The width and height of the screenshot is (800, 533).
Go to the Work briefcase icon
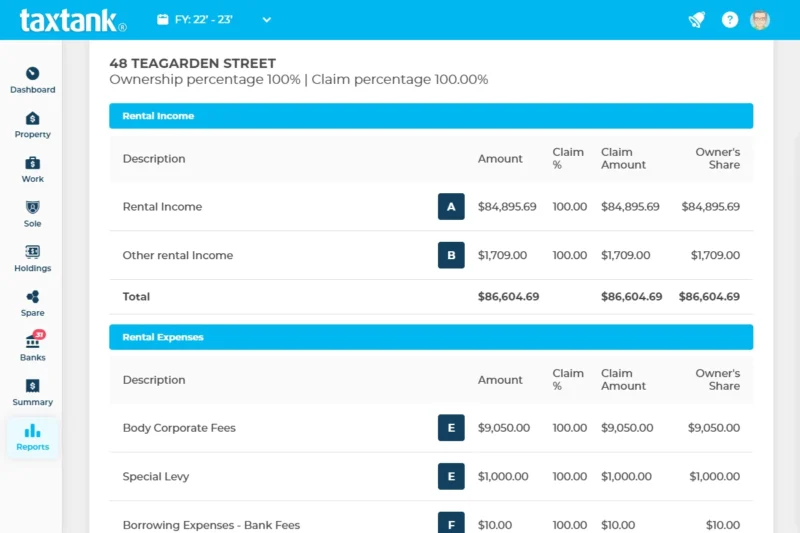(x=33, y=163)
